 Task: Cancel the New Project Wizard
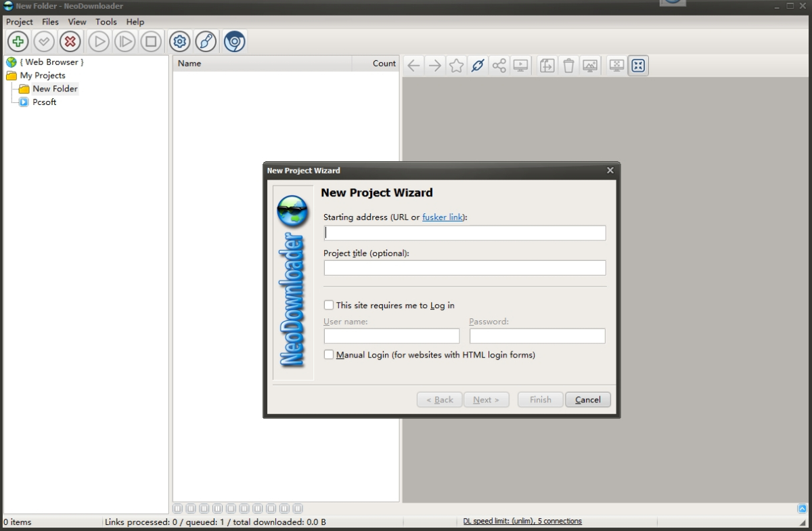[587, 400]
